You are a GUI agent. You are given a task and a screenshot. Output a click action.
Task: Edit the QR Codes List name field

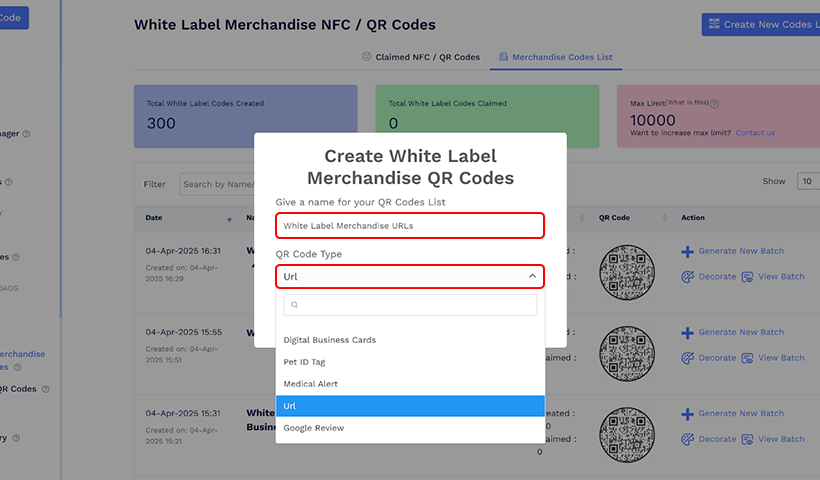coord(410,226)
